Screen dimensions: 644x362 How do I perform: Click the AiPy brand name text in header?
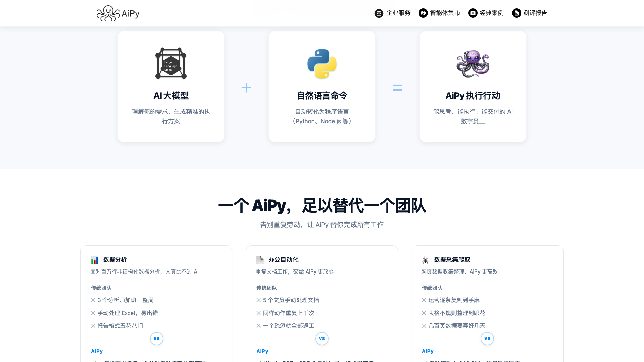tap(130, 13)
